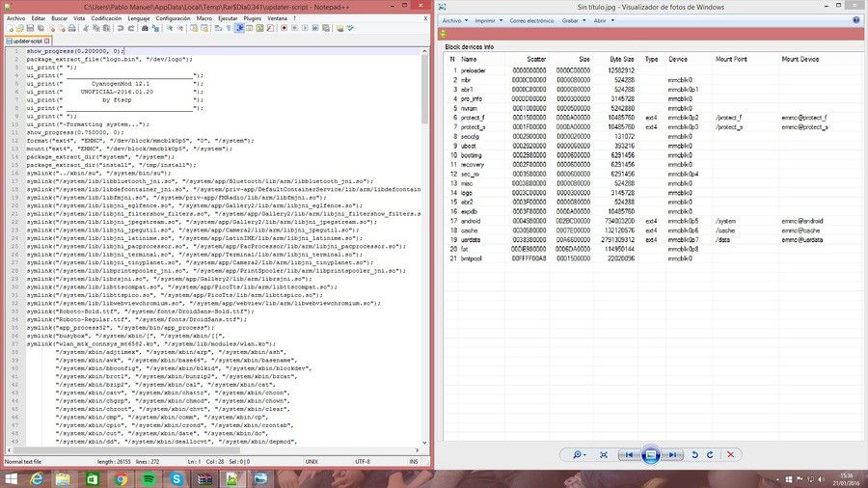The image size is (868, 488).
Task: Switch to Notepad++ via its taskbar icon
Action: [232, 479]
